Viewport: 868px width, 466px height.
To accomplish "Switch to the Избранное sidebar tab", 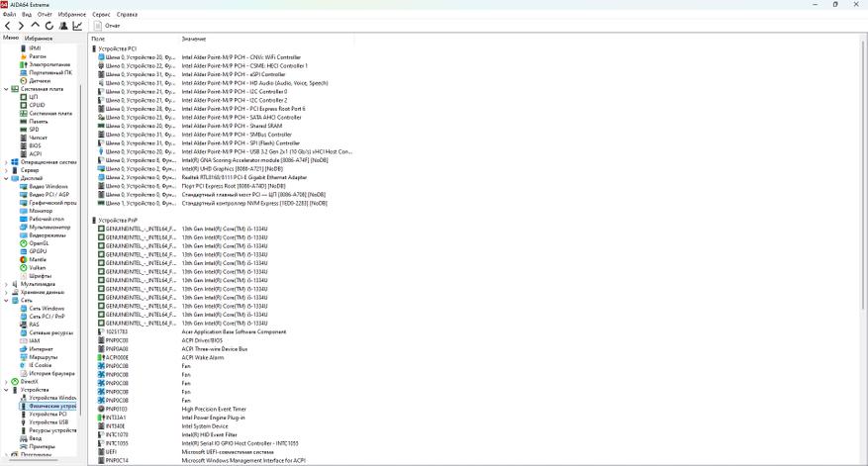I will pyautogui.click(x=39, y=39).
